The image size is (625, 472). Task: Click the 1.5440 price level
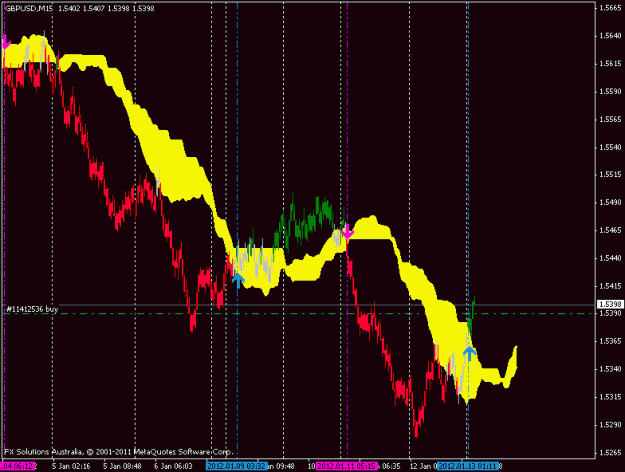(610, 258)
